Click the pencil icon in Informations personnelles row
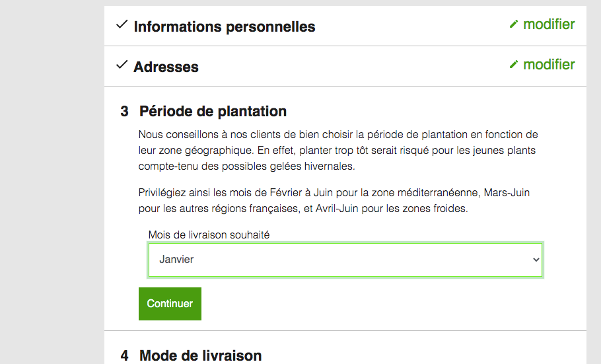The width and height of the screenshot is (601, 364). point(514,24)
